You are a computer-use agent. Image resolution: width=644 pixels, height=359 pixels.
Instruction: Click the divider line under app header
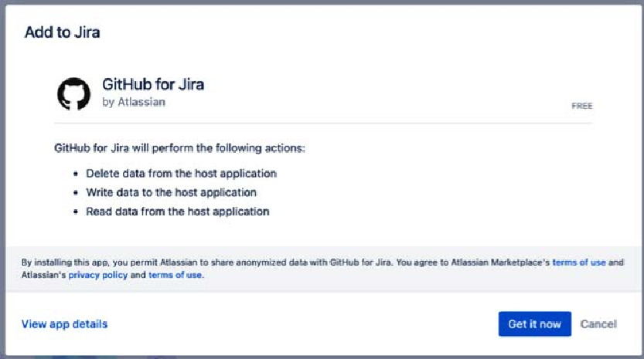323,123
